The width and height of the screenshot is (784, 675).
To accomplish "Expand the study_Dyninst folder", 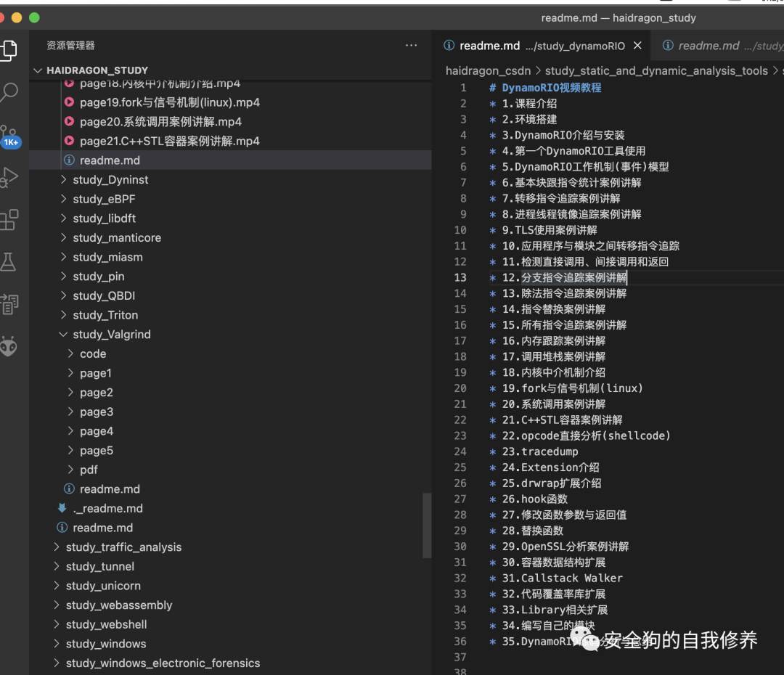I will [110, 179].
